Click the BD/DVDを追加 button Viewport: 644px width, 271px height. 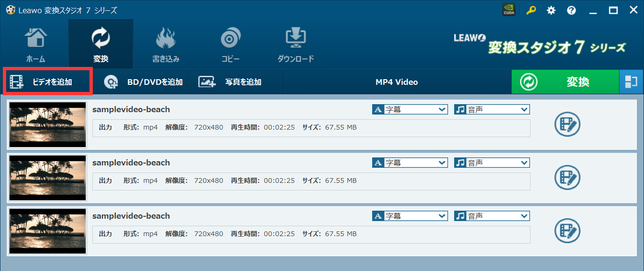coord(143,82)
